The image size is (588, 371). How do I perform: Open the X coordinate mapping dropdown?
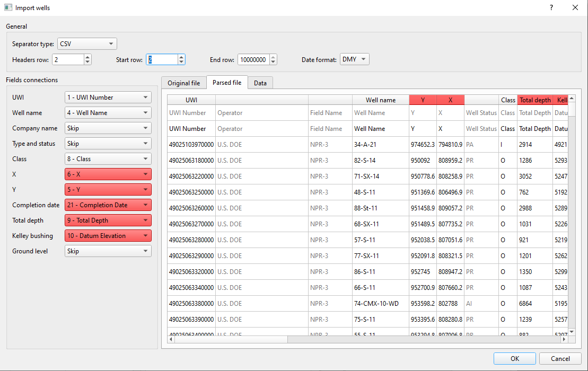[108, 174]
